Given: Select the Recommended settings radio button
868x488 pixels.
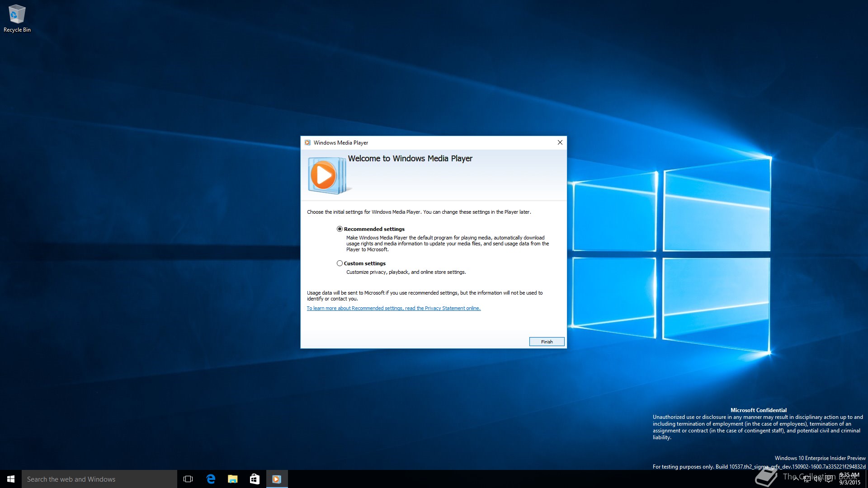Looking at the screenshot, I should [340, 229].
